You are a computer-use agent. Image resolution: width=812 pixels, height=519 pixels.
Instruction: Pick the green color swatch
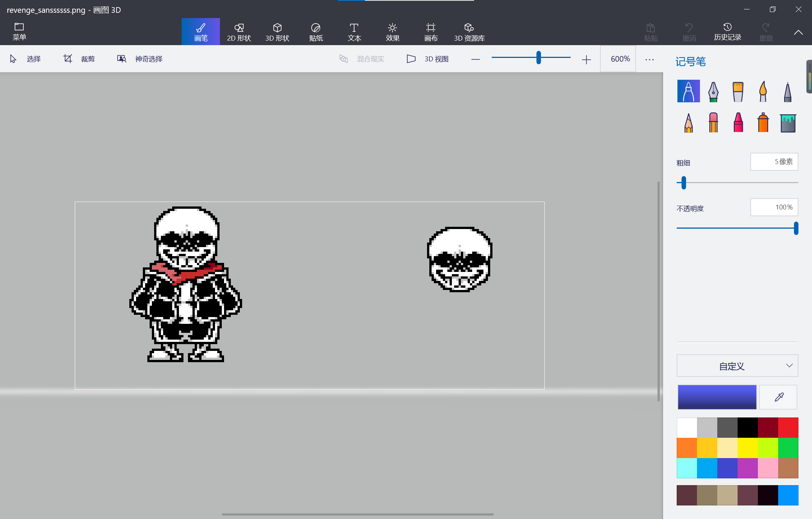coord(788,448)
